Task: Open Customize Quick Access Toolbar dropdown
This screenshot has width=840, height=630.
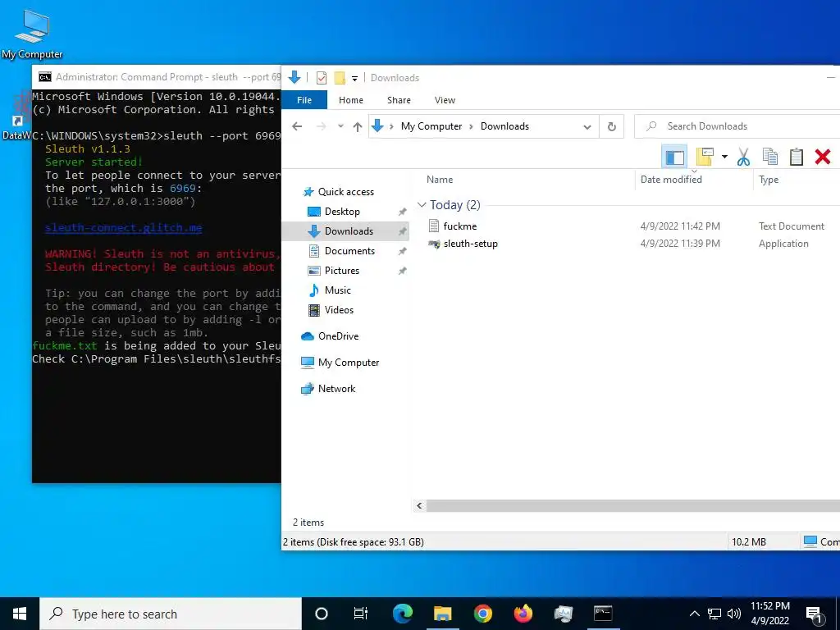Action: [x=354, y=79]
